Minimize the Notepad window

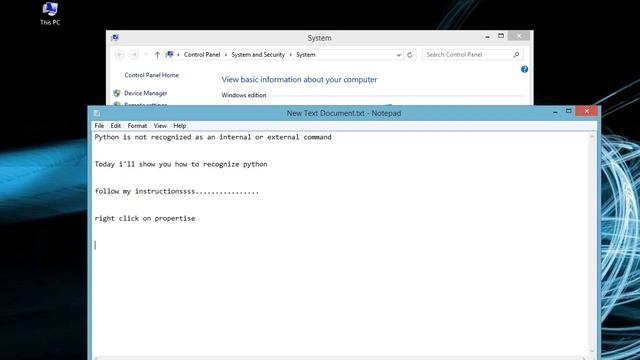click(555, 111)
